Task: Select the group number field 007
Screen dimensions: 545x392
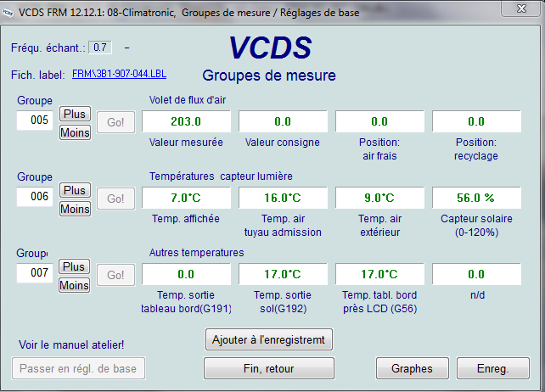Action: pyautogui.click(x=35, y=273)
